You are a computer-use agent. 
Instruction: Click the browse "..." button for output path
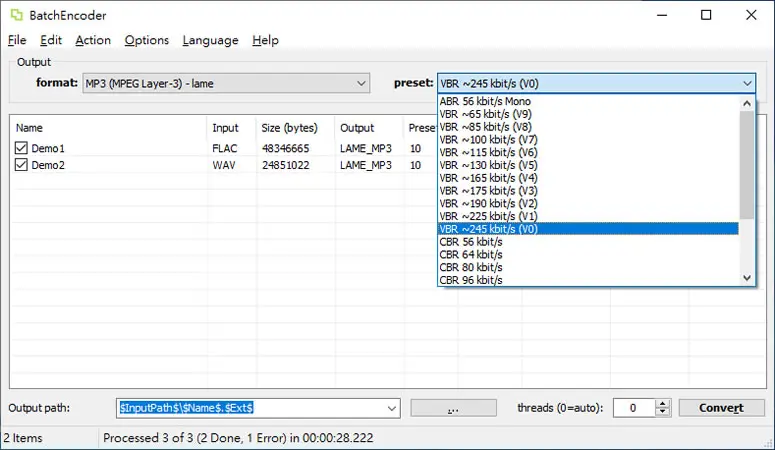[453, 408]
